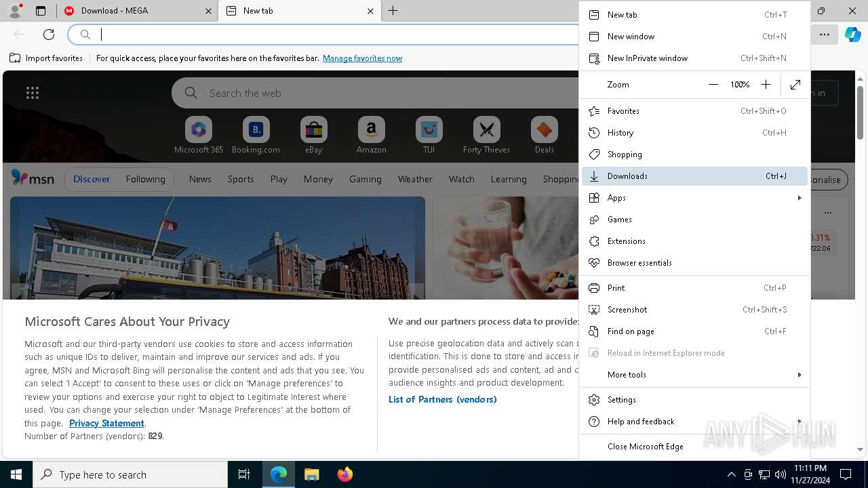Open the News category
This screenshot has width=868, height=488.
coord(200,179)
